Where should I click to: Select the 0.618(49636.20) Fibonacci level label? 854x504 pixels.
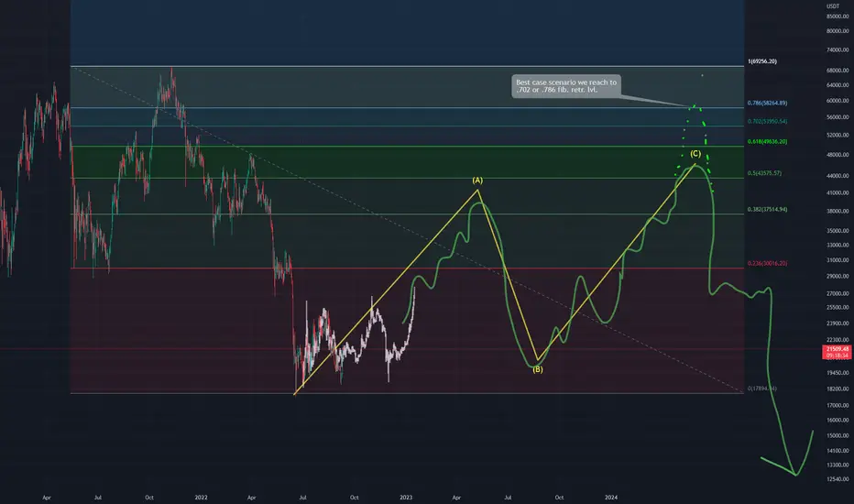click(x=767, y=142)
